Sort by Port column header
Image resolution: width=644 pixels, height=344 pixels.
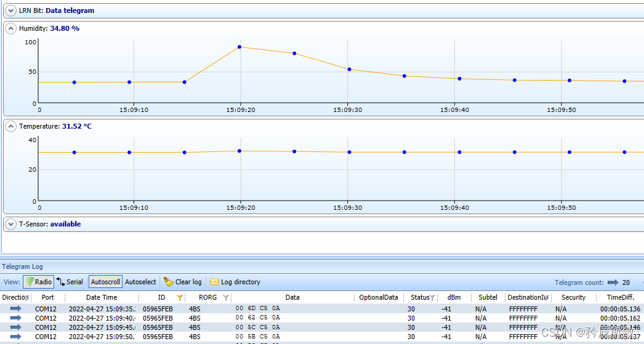point(47,298)
